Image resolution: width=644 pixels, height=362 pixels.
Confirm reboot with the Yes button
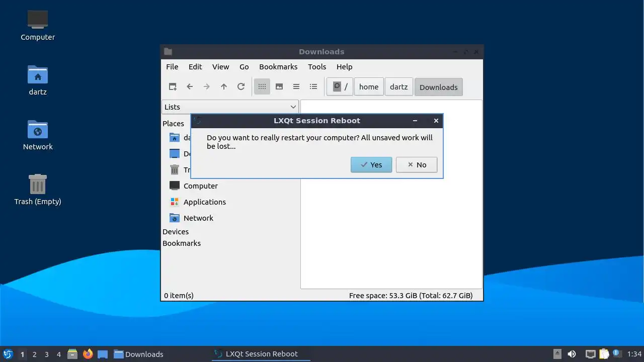(371, 165)
